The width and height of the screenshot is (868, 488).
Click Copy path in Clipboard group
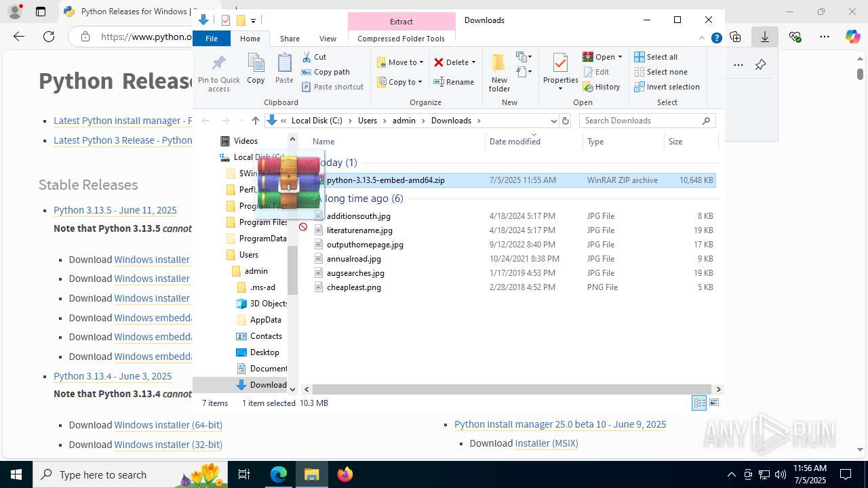(325, 72)
